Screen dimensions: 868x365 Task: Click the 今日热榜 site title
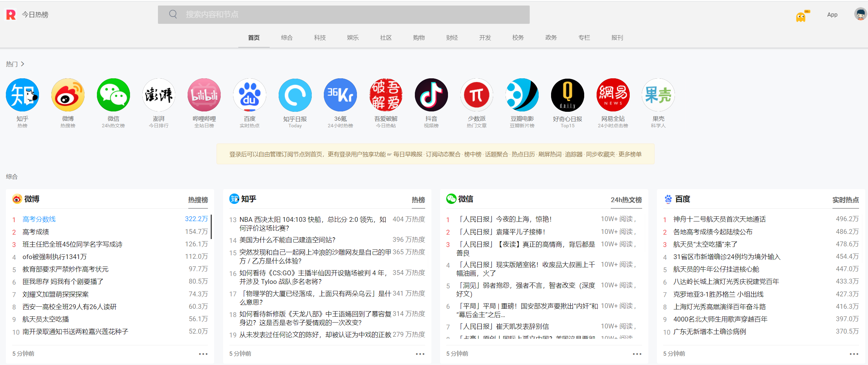point(35,14)
